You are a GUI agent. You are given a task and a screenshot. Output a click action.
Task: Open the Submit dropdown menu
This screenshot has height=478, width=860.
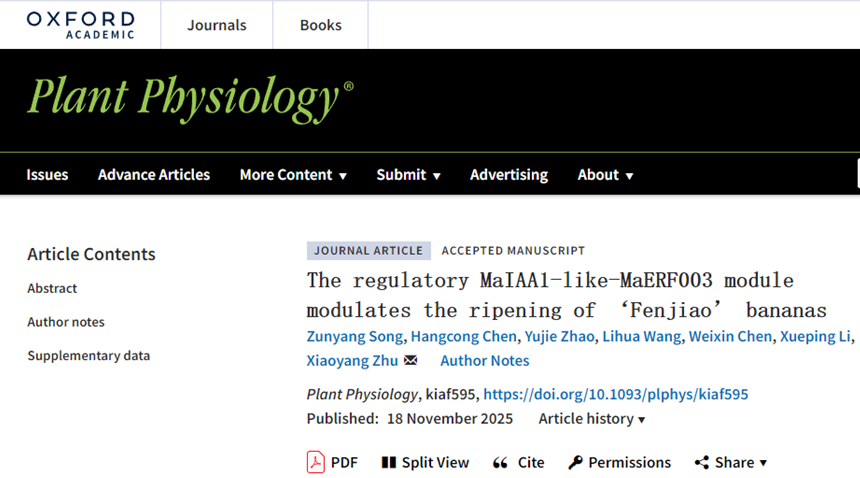pyautogui.click(x=408, y=175)
